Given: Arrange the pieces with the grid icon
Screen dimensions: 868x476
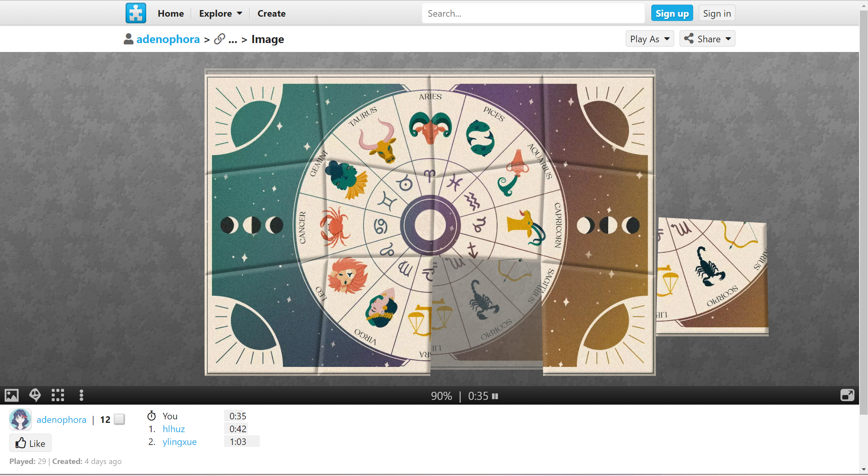Looking at the screenshot, I should click(x=58, y=395).
